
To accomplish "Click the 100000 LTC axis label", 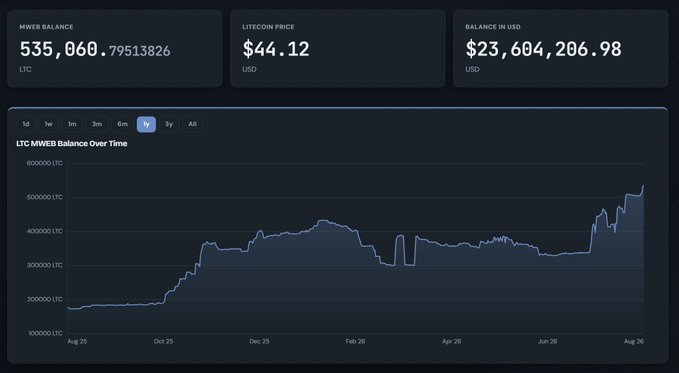I will [45, 333].
